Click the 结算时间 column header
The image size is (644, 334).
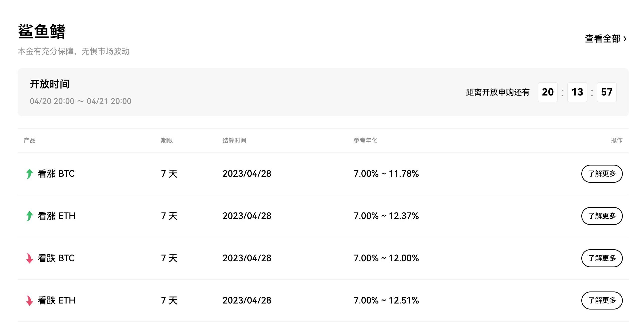tap(234, 140)
